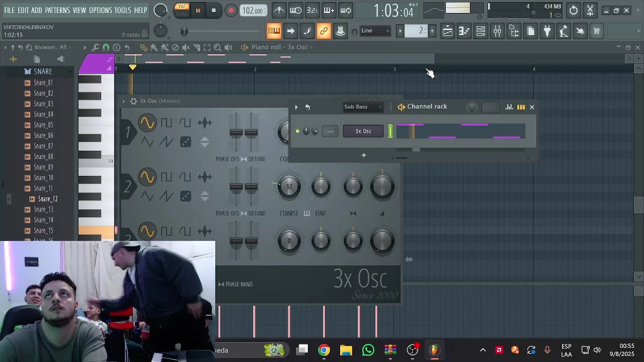Viewport: 644px width, 362px height.
Task: Select the mute tool in piano roll
Action: (186, 47)
